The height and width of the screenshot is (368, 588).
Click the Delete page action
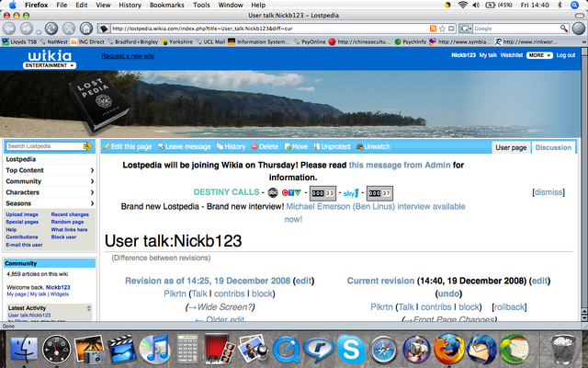pos(265,146)
